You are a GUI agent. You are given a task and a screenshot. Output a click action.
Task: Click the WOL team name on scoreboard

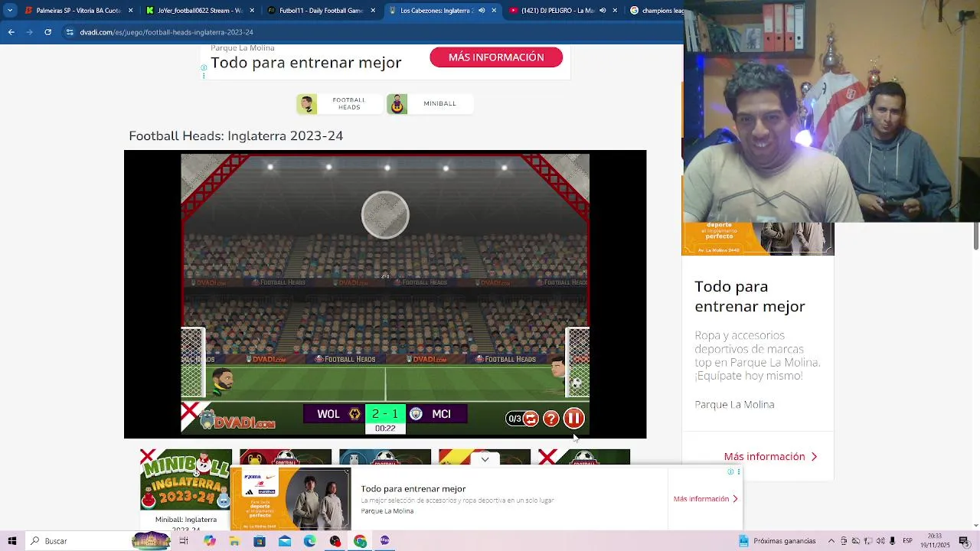point(328,414)
